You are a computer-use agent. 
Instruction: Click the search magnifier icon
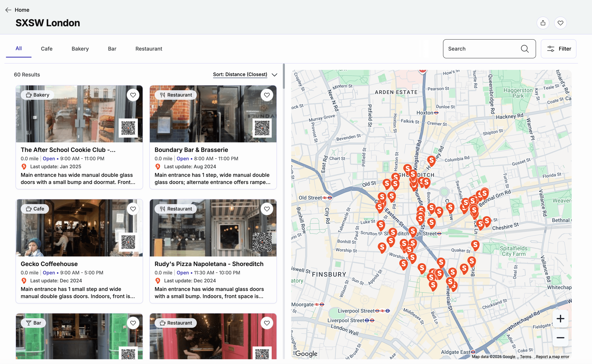click(x=525, y=49)
